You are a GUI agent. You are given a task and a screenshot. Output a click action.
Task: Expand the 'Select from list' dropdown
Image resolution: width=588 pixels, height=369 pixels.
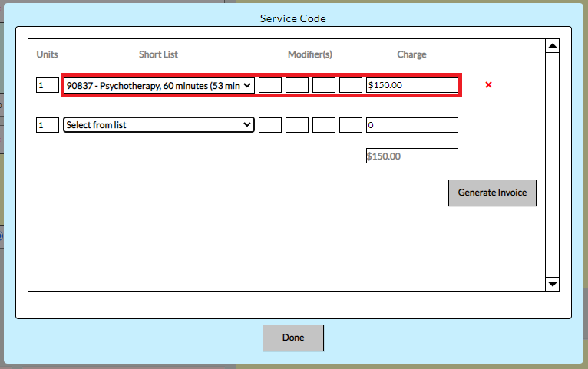click(x=159, y=125)
